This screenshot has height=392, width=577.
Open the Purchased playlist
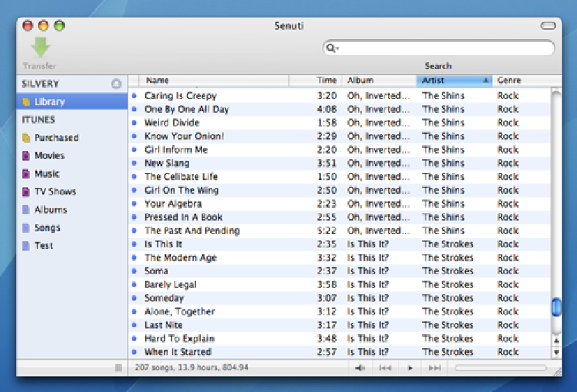tap(55, 138)
